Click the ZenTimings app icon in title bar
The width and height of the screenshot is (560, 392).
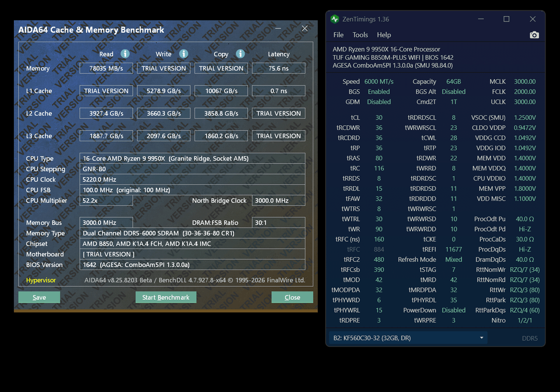tap(335, 19)
